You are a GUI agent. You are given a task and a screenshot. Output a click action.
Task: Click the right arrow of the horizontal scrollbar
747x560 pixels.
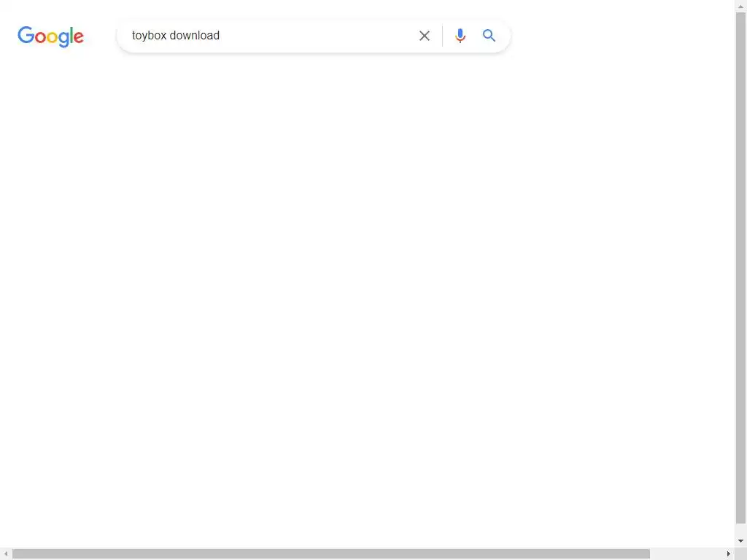pyautogui.click(x=729, y=554)
